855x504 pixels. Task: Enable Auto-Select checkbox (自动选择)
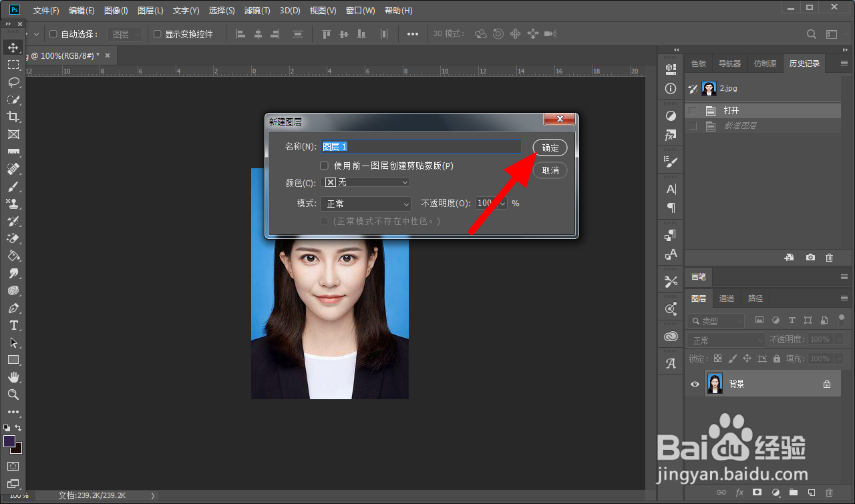click(53, 34)
